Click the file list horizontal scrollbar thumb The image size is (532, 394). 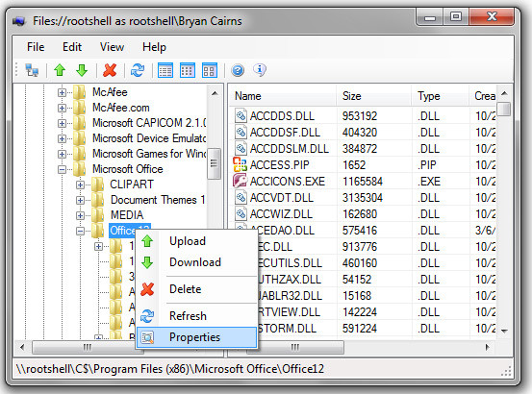point(295,347)
